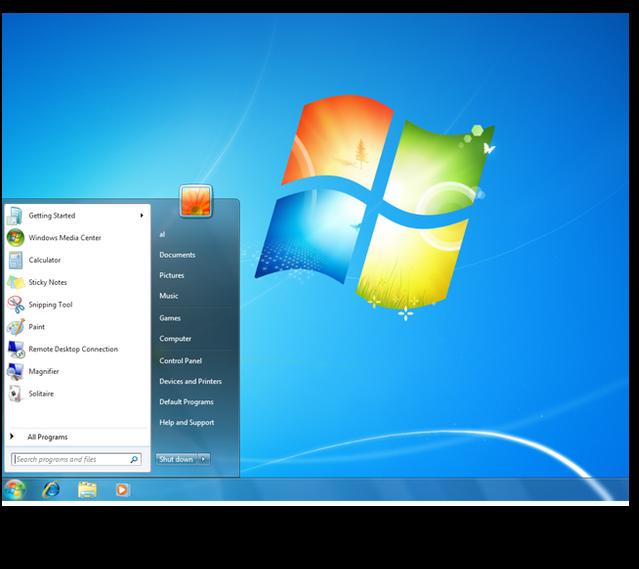The image size is (639, 569).
Task: Click the Search programs and files box
Action: (70, 460)
